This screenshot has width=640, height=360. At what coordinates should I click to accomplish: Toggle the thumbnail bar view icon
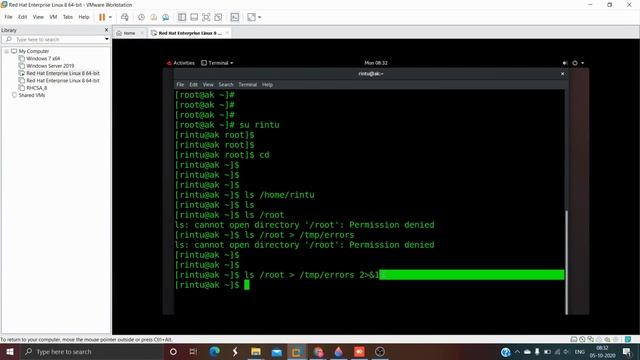[194, 17]
